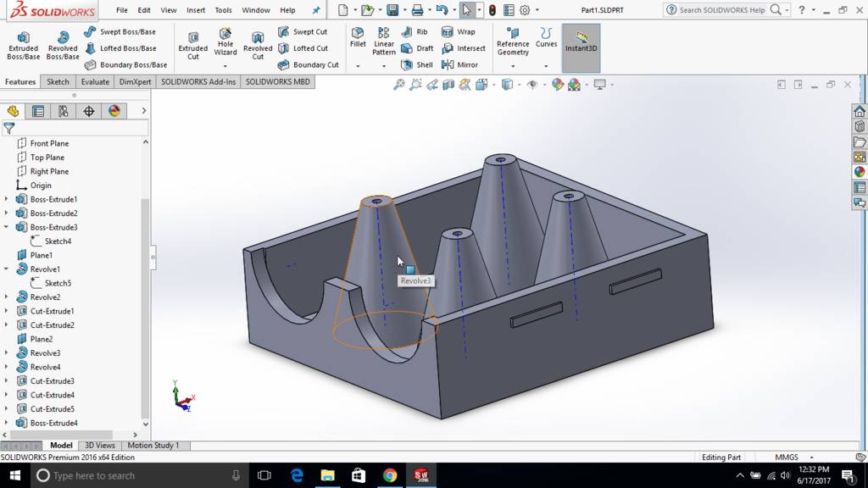
Task: Expand the Revolve2 feature
Action: [6, 297]
